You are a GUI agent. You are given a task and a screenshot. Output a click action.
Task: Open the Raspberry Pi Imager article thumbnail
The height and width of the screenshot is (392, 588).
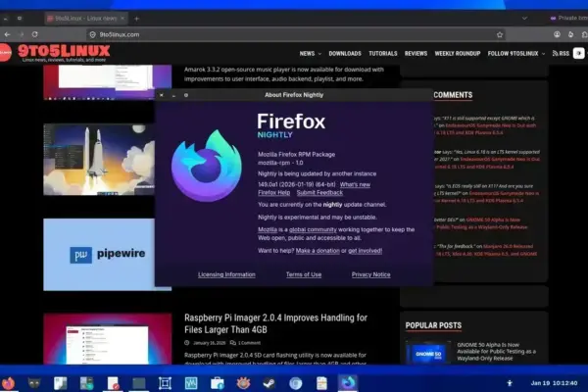pyautogui.click(x=108, y=339)
